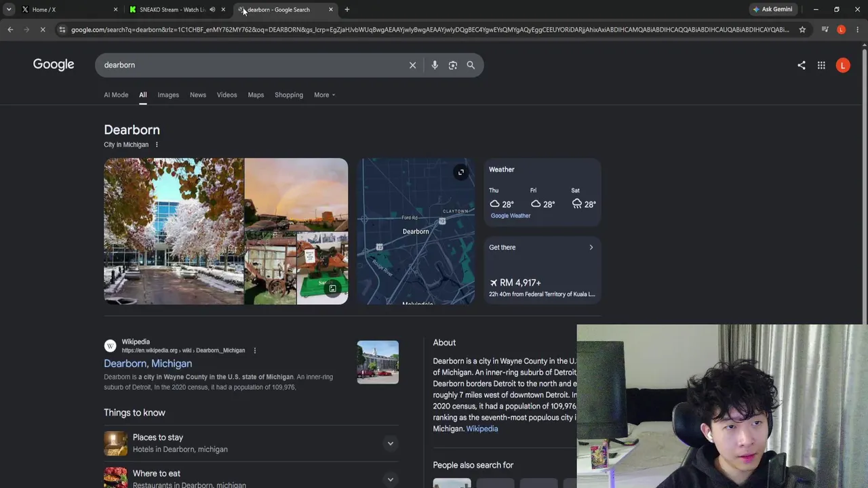The image size is (868, 488).
Task: Click the Wikipedia favicon in the result
Action: click(x=110, y=346)
